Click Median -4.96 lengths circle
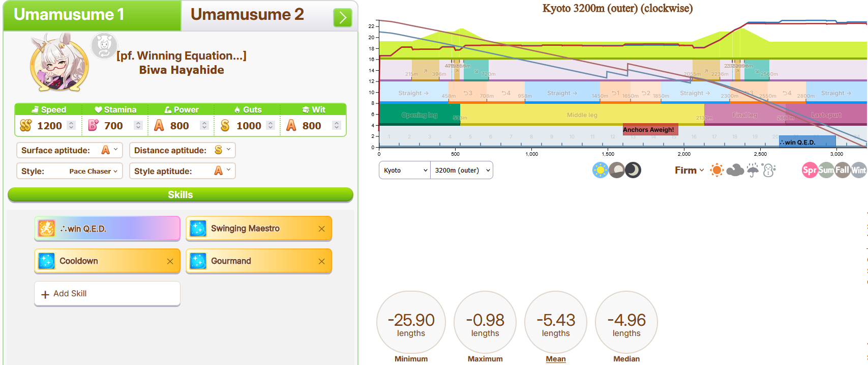 coord(626,322)
